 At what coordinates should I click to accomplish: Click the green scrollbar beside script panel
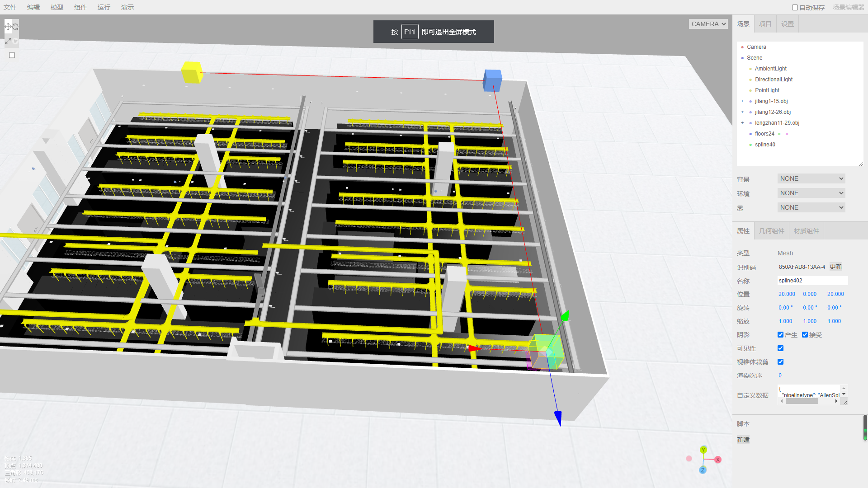pyautogui.click(x=865, y=434)
